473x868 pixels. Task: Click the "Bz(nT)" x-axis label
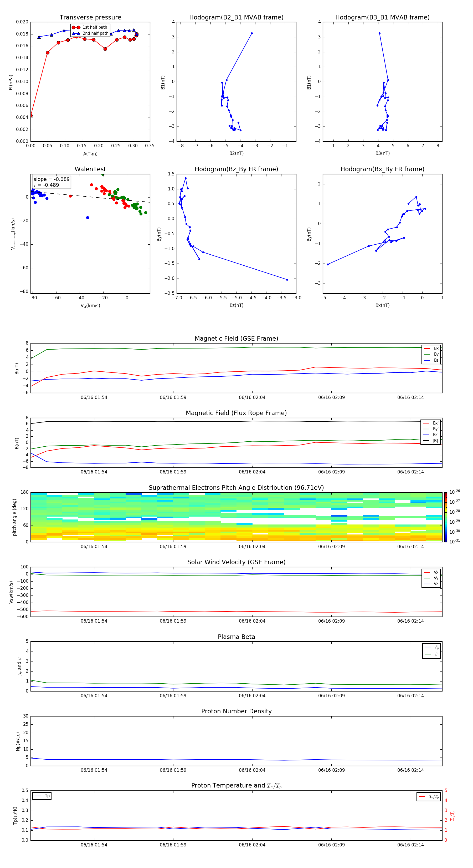(x=236, y=305)
